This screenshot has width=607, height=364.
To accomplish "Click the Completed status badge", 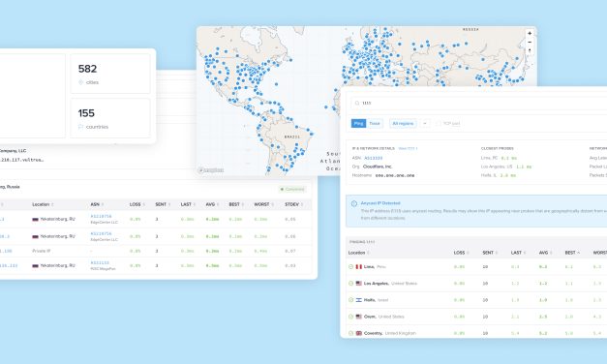I will point(292,190).
